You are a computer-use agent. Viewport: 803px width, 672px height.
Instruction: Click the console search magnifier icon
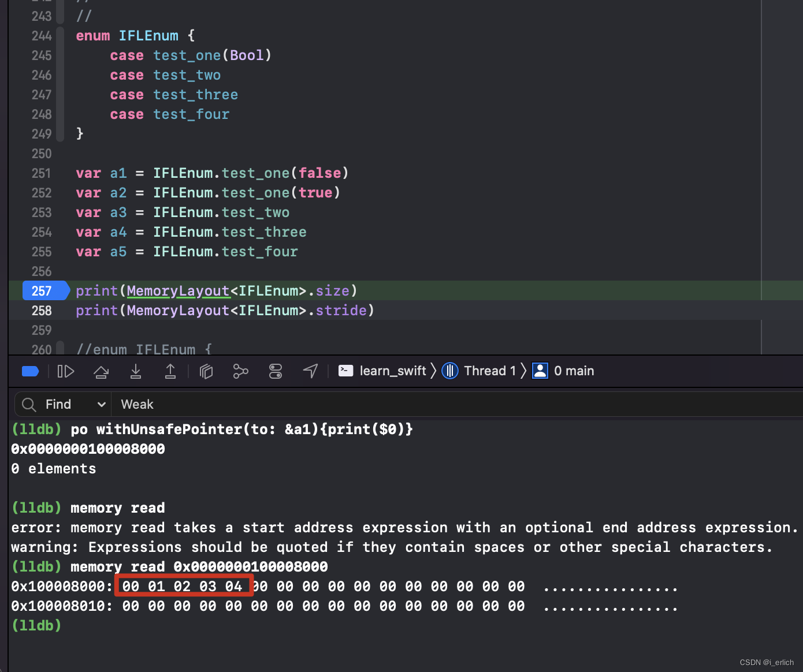click(29, 405)
